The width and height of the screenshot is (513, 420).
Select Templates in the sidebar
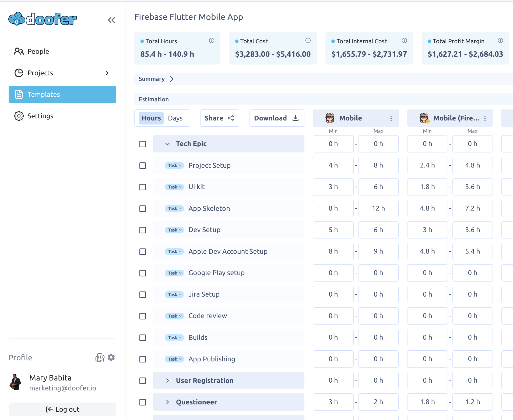click(x=43, y=94)
